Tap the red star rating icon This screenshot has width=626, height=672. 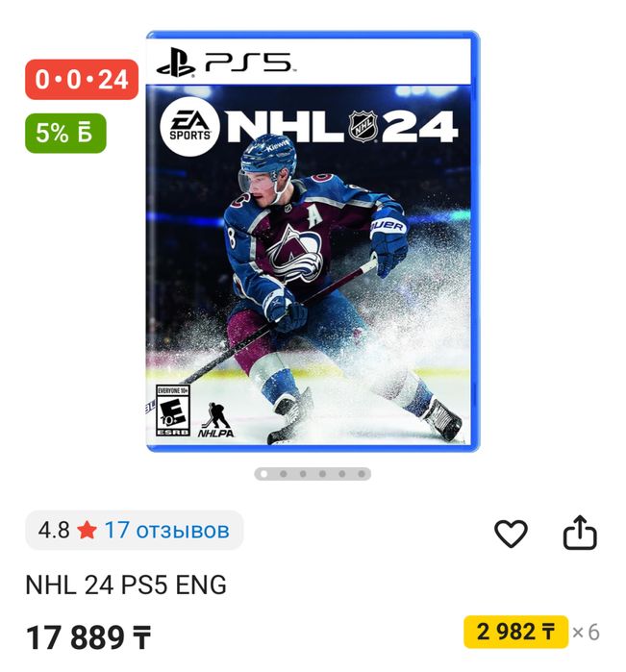(x=88, y=530)
